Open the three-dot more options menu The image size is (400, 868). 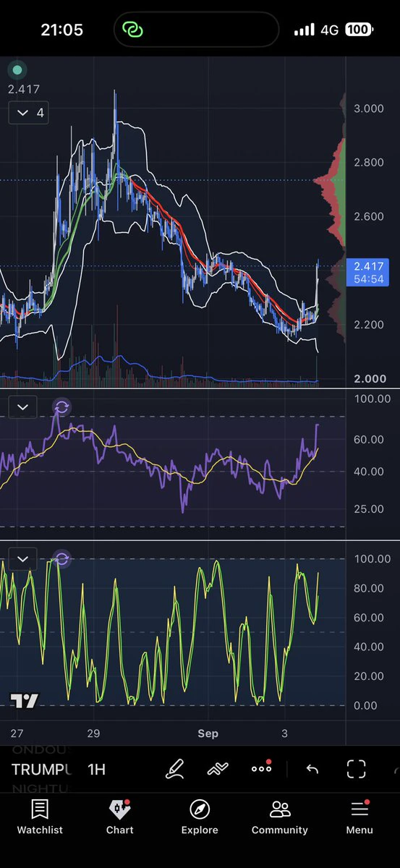[261, 768]
